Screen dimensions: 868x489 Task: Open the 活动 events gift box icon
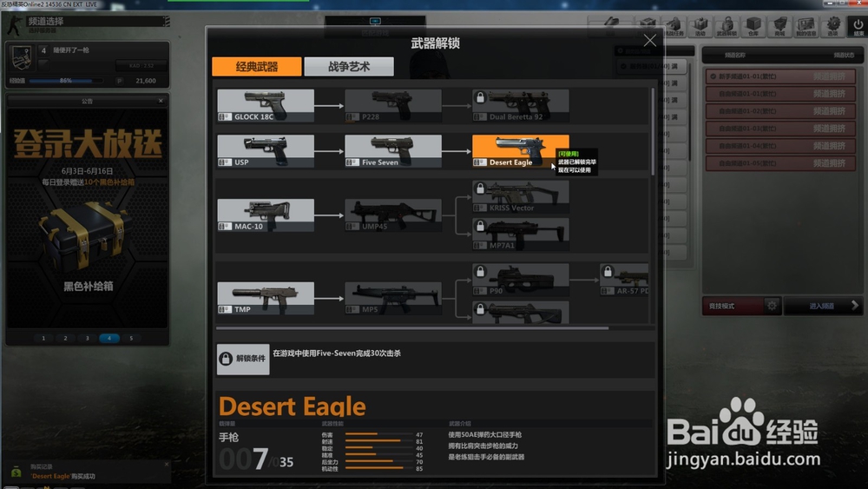pyautogui.click(x=700, y=26)
